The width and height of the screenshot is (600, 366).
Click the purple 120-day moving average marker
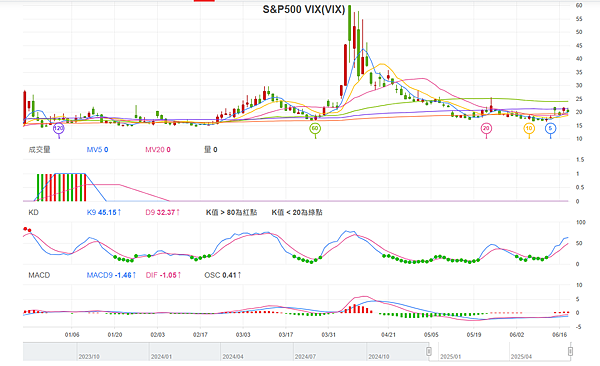tap(59, 128)
